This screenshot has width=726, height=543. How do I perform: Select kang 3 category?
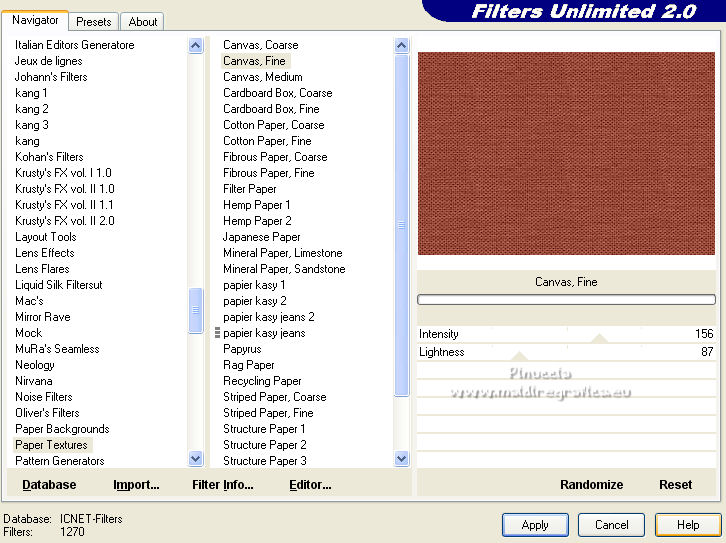pyautogui.click(x=32, y=125)
